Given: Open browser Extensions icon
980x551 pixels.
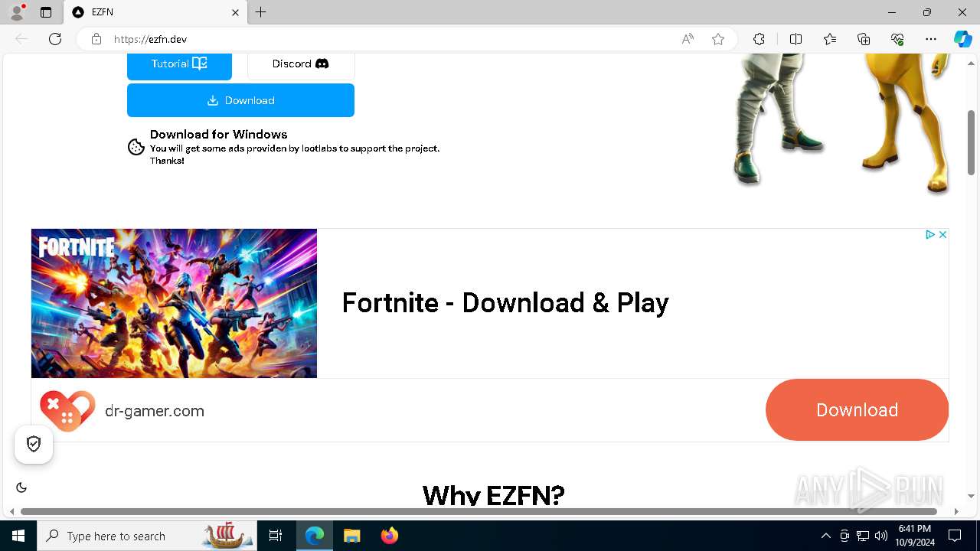Looking at the screenshot, I should 759,39.
